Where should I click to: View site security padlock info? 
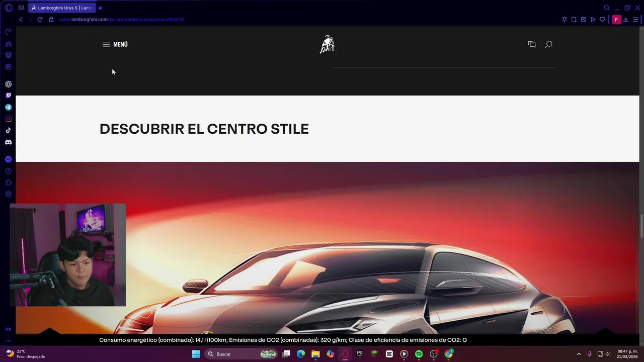tap(51, 20)
